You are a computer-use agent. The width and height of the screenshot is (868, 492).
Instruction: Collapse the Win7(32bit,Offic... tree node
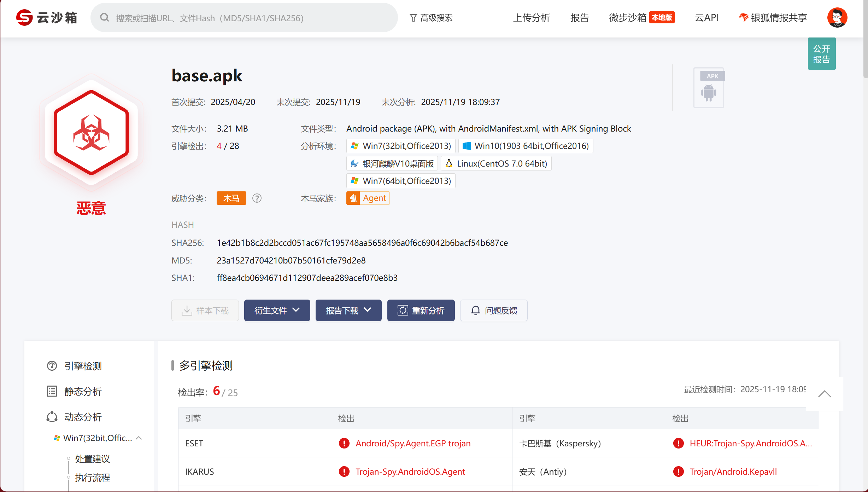point(139,438)
